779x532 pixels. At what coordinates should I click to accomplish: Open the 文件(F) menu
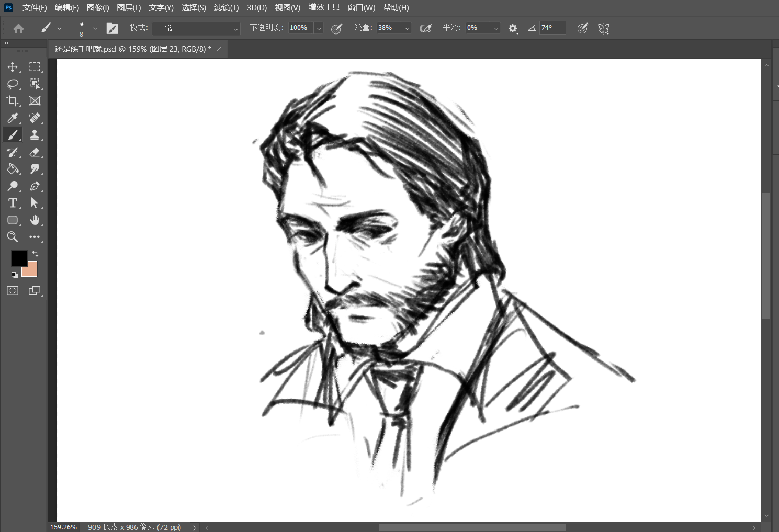[x=35, y=8]
